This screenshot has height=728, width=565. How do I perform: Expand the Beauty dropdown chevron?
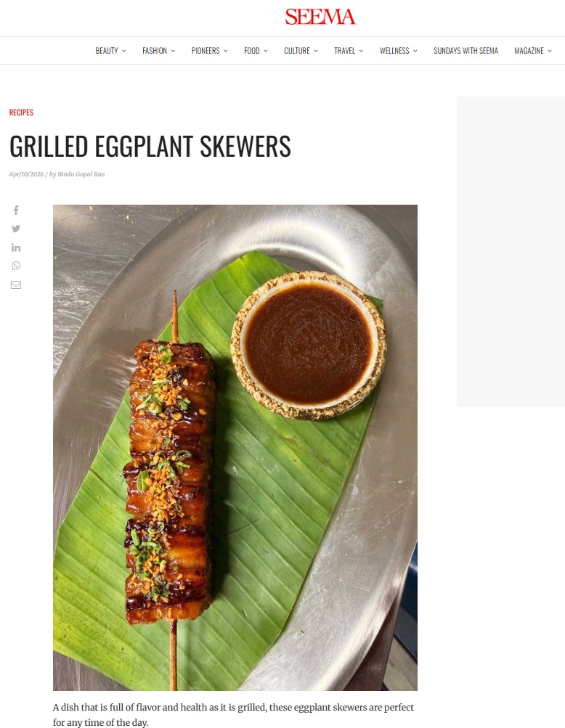tap(124, 51)
